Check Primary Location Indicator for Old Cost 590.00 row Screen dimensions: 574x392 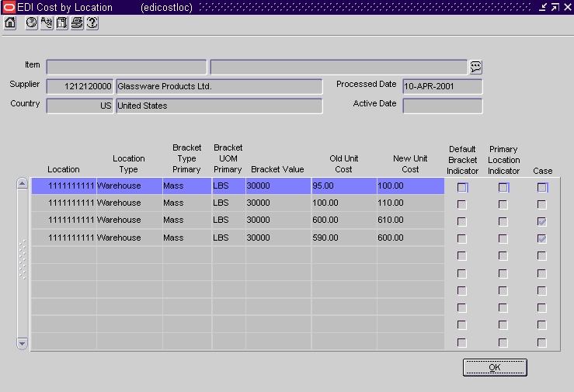coord(503,238)
